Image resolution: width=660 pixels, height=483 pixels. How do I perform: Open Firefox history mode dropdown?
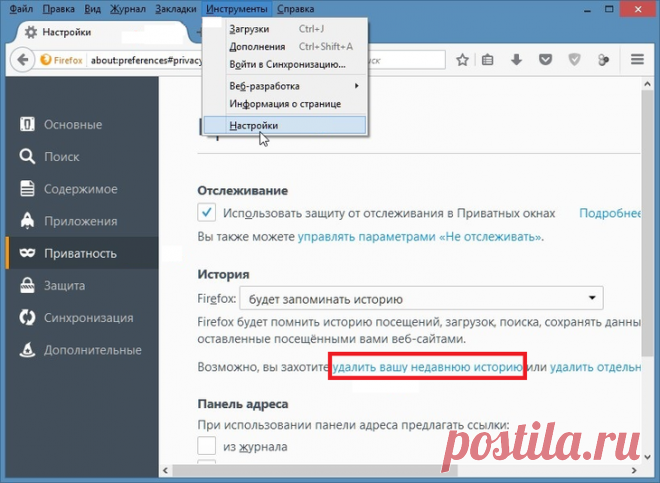421,299
